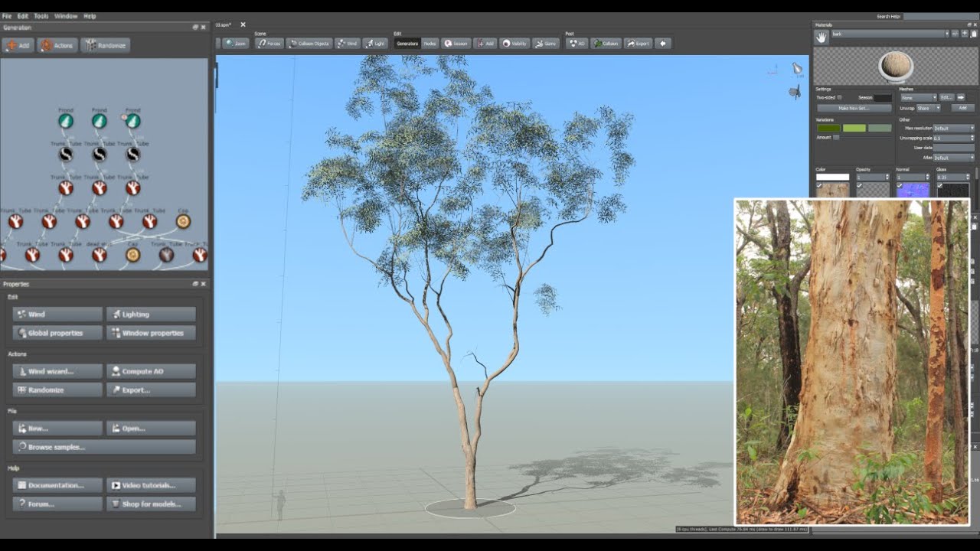Open the Unwrap 'Share' dropdown

(928, 108)
